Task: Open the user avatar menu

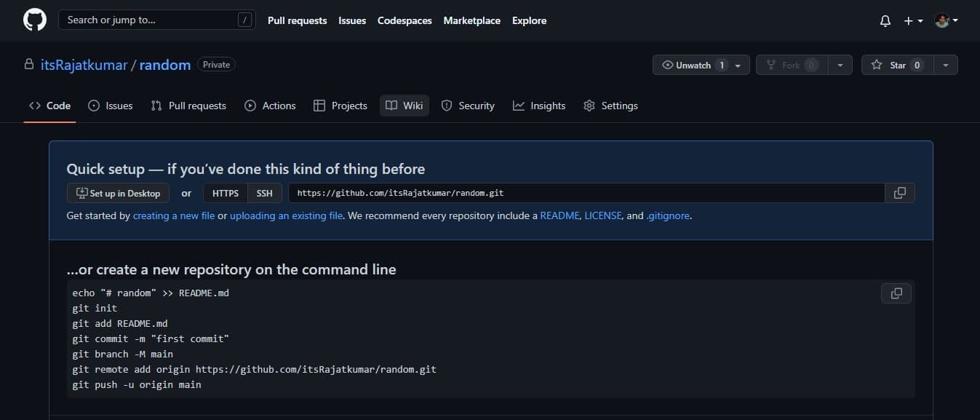Action: point(946,21)
